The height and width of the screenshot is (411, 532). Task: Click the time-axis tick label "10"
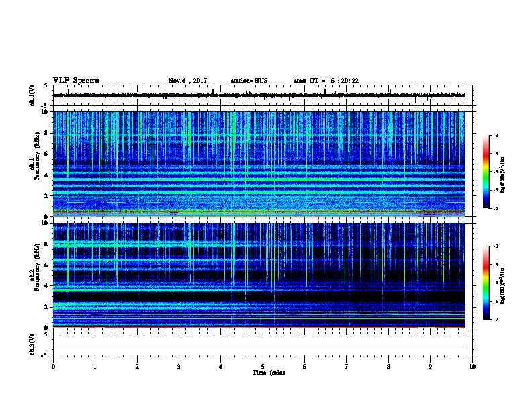[x=472, y=367]
